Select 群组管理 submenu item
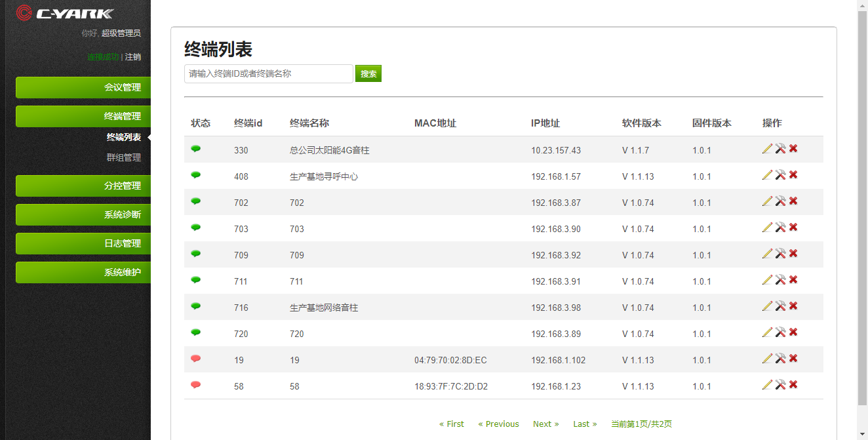The image size is (868, 440). 123,157
